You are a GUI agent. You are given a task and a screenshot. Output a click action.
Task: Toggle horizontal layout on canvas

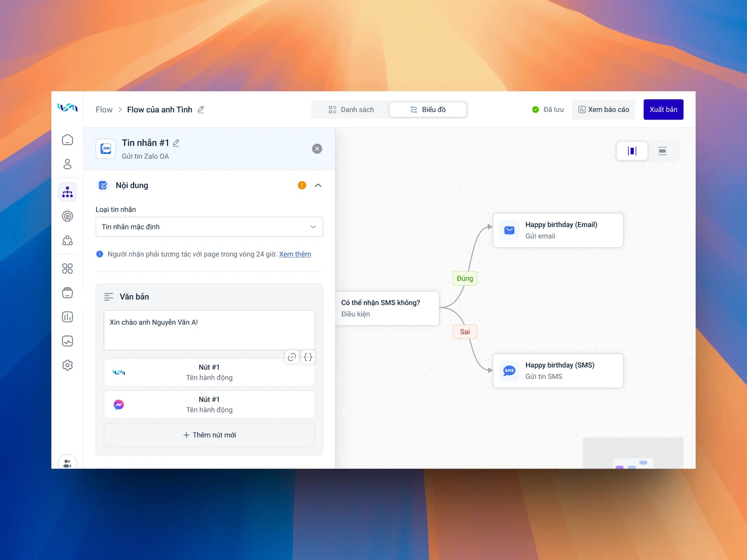662,151
